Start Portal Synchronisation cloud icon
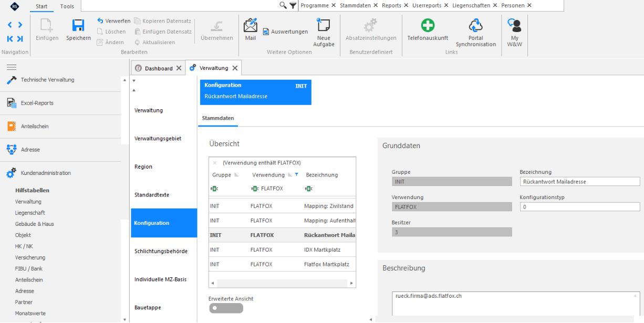This screenshot has width=644, height=323. pyautogui.click(x=475, y=25)
